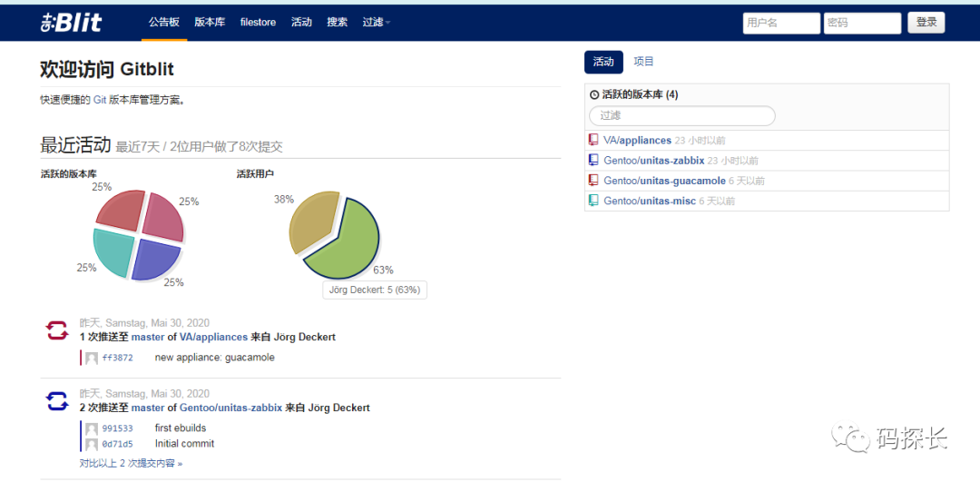Screen dimensions: 980x482
Task: Click the clock icon next to 活跃的版本库 (4)
Action: [594, 95]
